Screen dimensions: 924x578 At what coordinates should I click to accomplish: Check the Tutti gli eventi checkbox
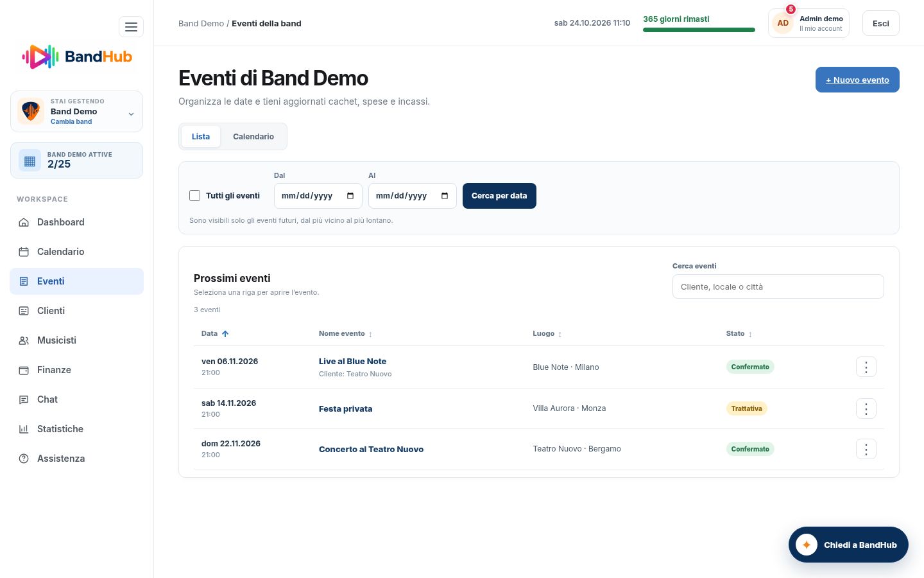pos(195,196)
